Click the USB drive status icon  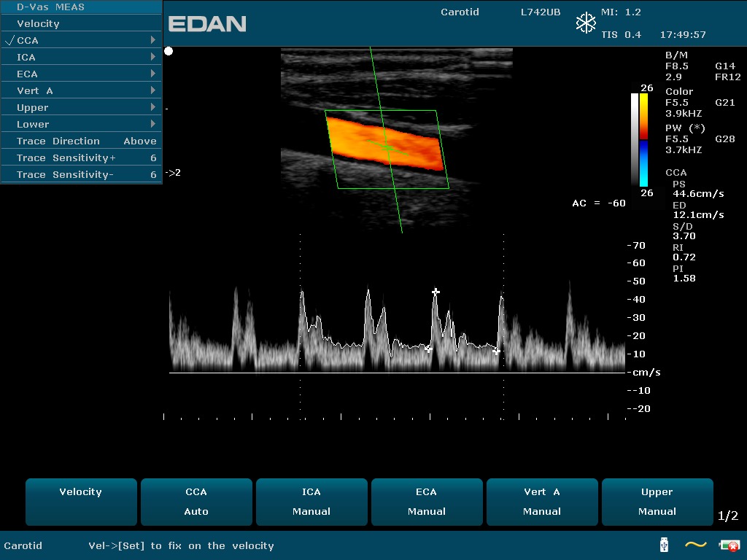coord(664,545)
